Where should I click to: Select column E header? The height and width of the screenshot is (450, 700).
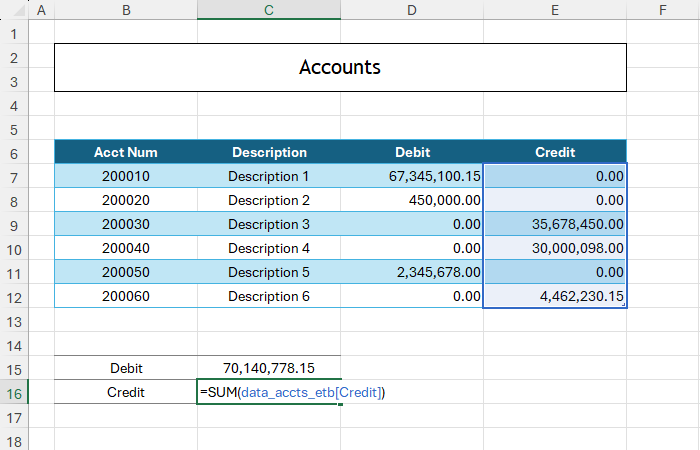coord(555,10)
